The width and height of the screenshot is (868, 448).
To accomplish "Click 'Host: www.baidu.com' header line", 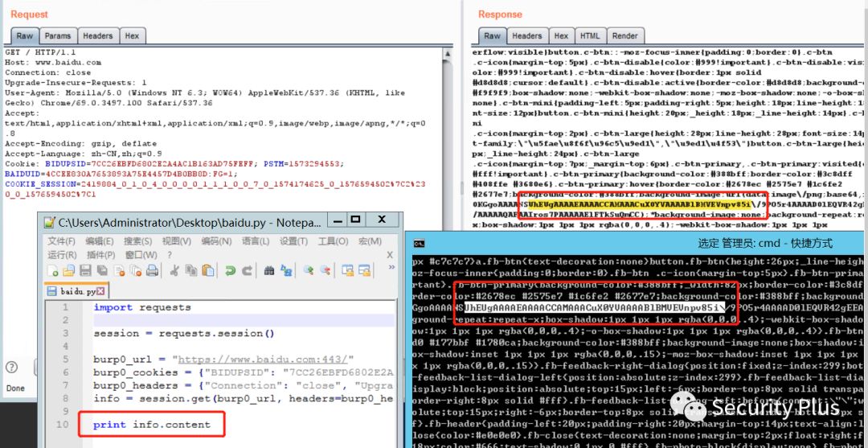I will (x=53, y=63).
